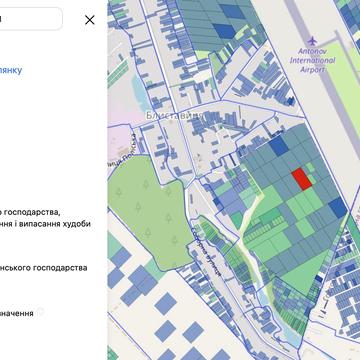Viewport: 360px width, 360px height.
Task: Click the "Соборна вулиця" street label
Action: tap(205, 251)
